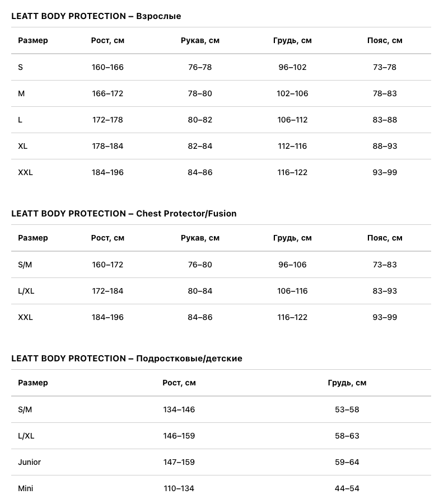Image resolution: width=439 pixels, height=504 pixels.
Task: Click 'Грудь, см' header in the детские table
Action: [x=347, y=383]
